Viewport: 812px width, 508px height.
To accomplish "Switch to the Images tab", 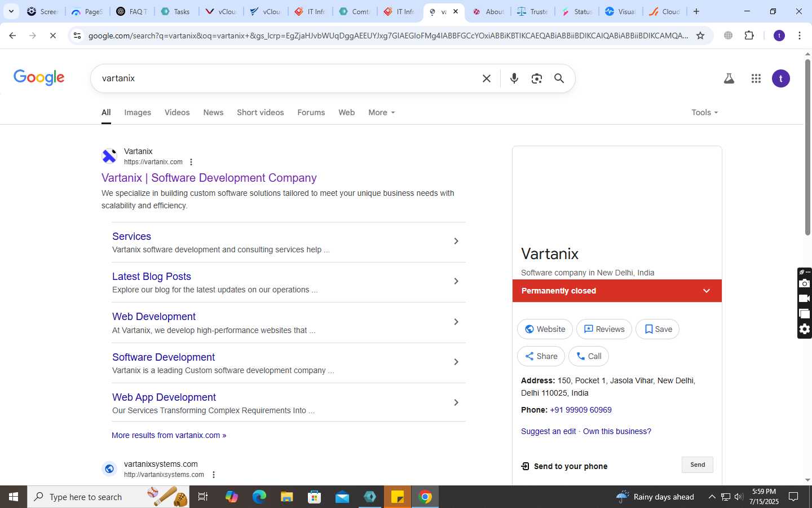I will point(138,112).
